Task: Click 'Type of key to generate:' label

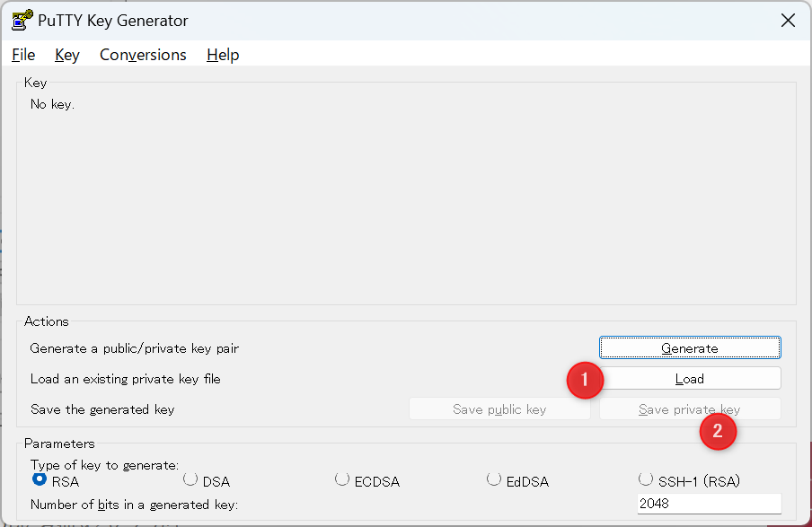Action: 104,465
